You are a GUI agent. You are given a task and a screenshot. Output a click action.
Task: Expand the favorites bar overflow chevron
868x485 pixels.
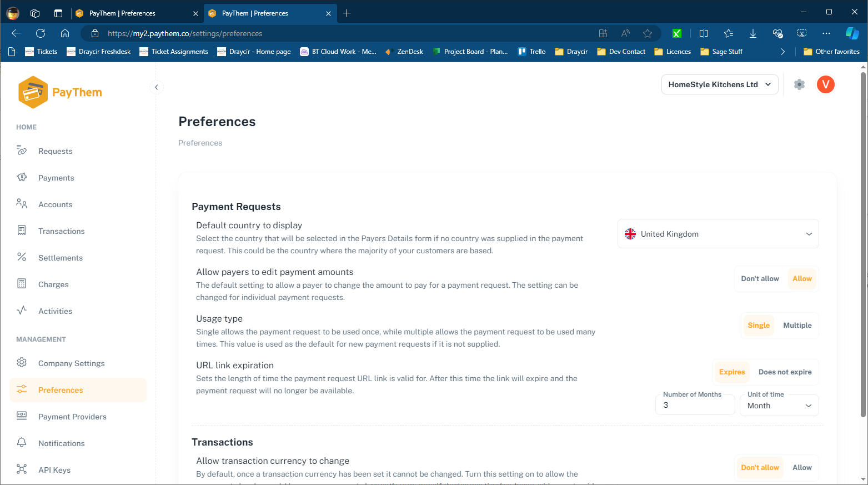click(x=782, y=52)
